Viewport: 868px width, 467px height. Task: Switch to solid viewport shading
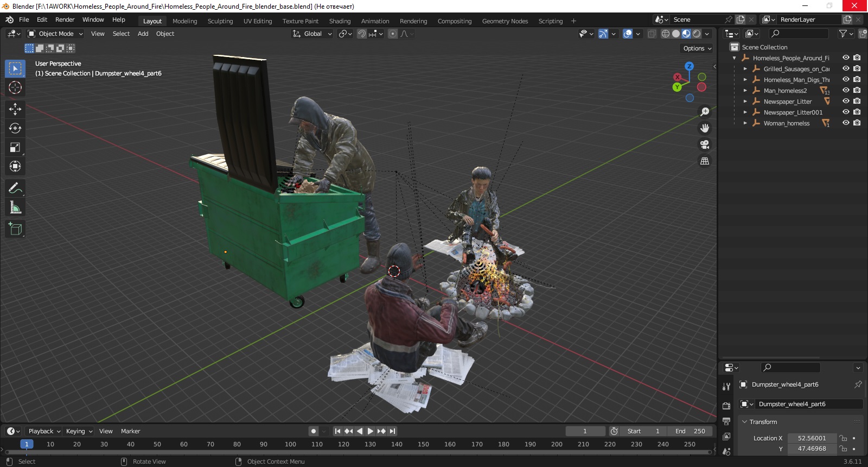676,34
